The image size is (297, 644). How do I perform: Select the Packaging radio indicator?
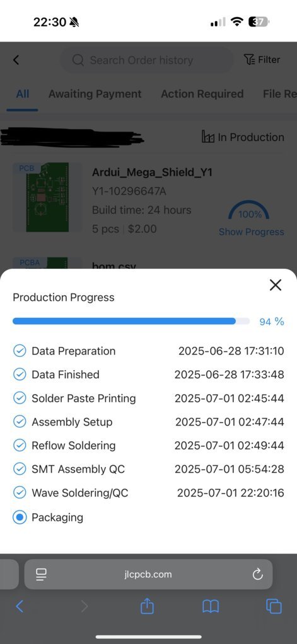pyautogui.click(x=20, y=517)
